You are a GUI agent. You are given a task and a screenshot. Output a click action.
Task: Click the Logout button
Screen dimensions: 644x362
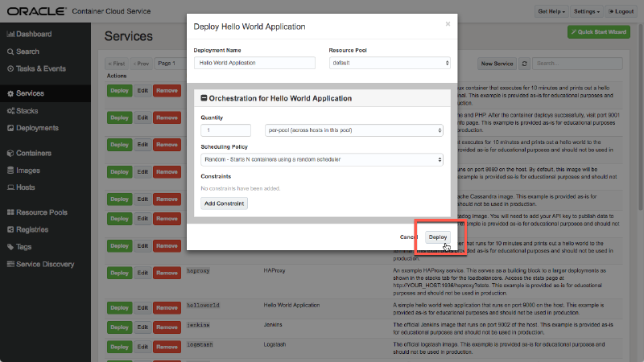(x=621, y=11)
